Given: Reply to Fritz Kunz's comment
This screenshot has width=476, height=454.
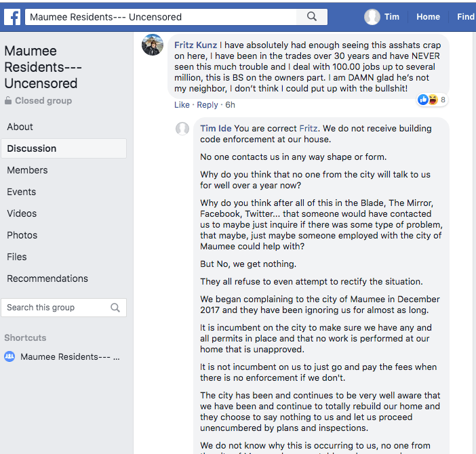Looking at the screenshot, I should pos(207,105).
